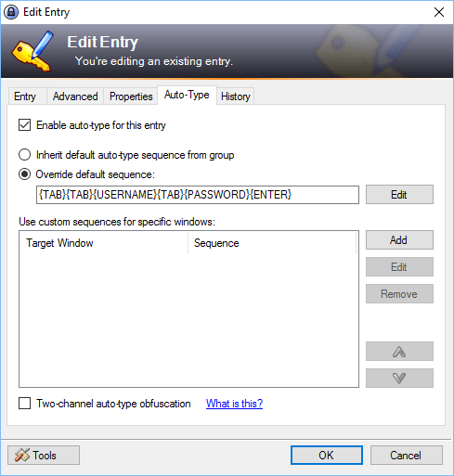Select Override default sequence option
The height and width of the screenshot is (476, 454).
(x=25, y=174)
